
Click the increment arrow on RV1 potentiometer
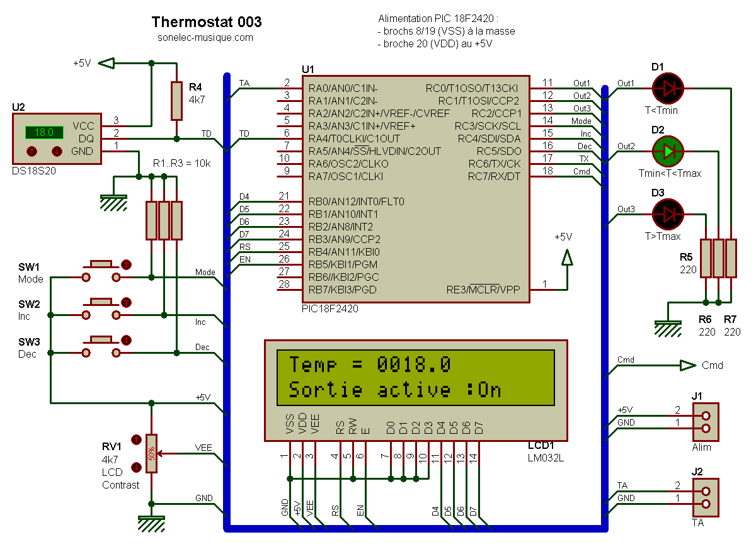(x=135, y=441)
